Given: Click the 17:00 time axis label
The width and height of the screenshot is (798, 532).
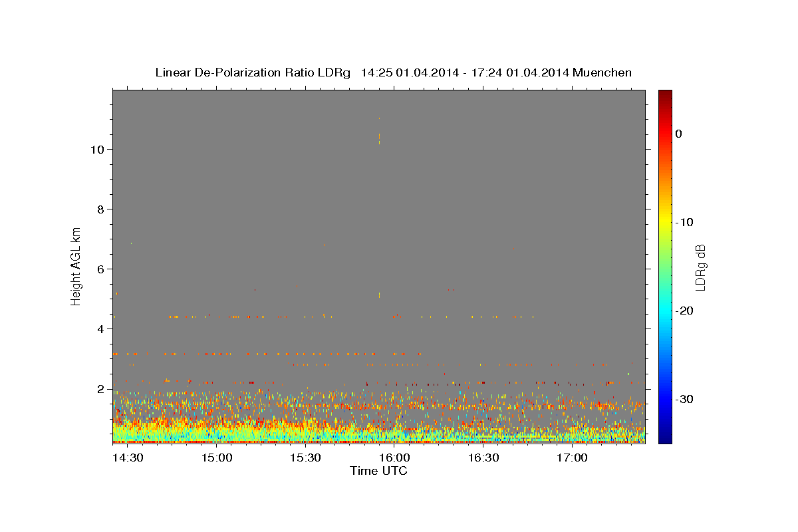Looking at the screenshot, I should coord(571,458).
